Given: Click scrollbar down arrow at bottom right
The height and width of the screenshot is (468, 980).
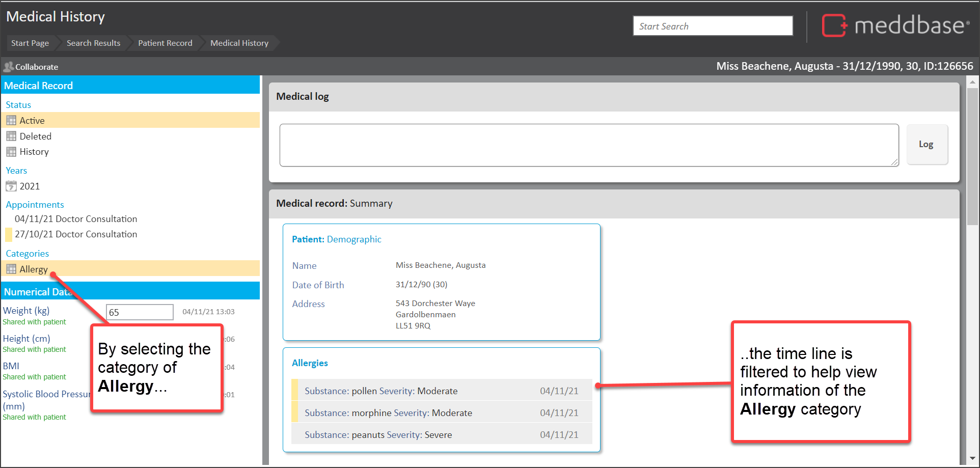Looking at the screenshot, I should [x=972, y=459].
